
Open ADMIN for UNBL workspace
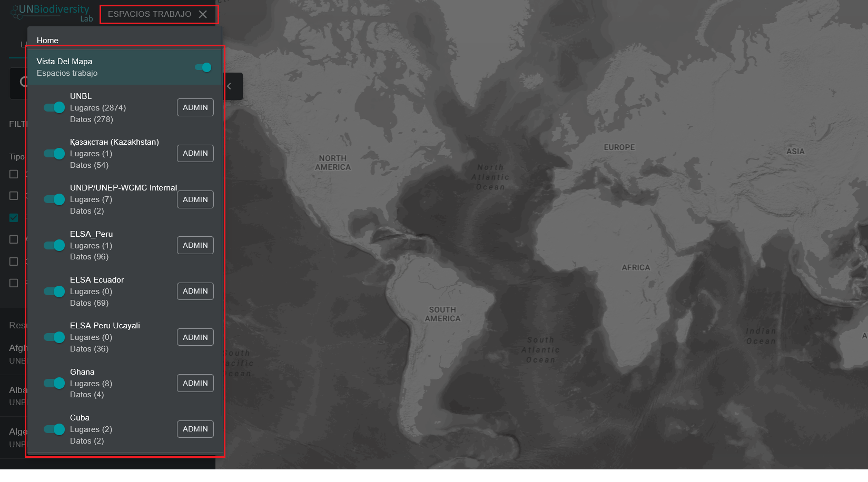[x=195, y=107]
